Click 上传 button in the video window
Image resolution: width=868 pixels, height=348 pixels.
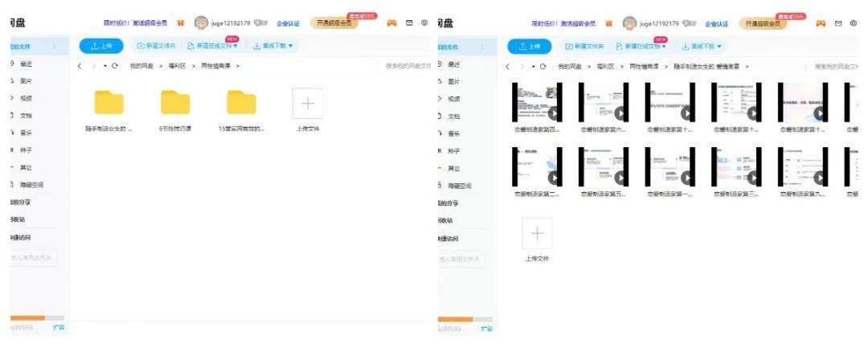[x=530, y=47]
